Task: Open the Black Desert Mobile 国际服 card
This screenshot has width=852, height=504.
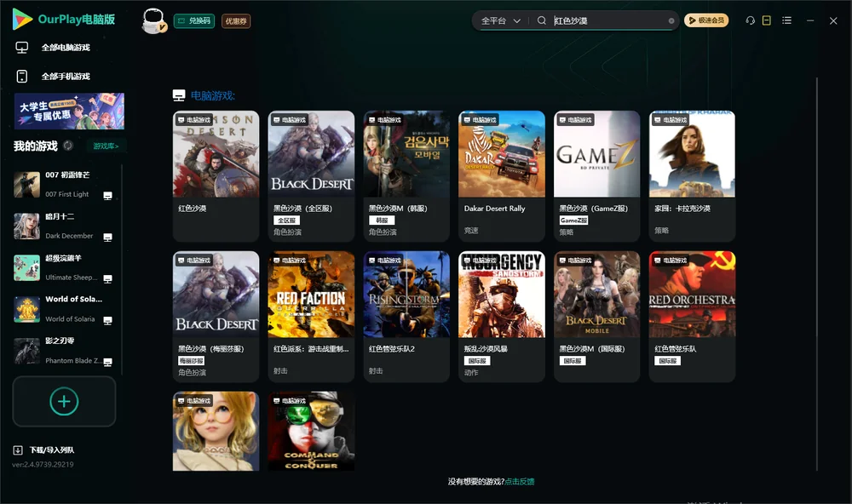Action: point(596,317)
